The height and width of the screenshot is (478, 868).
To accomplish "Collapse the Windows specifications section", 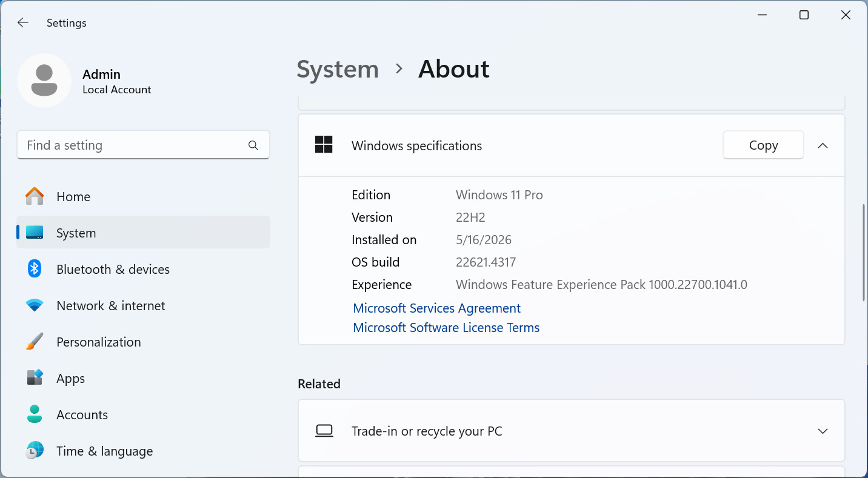I will [x=823, y=145].
